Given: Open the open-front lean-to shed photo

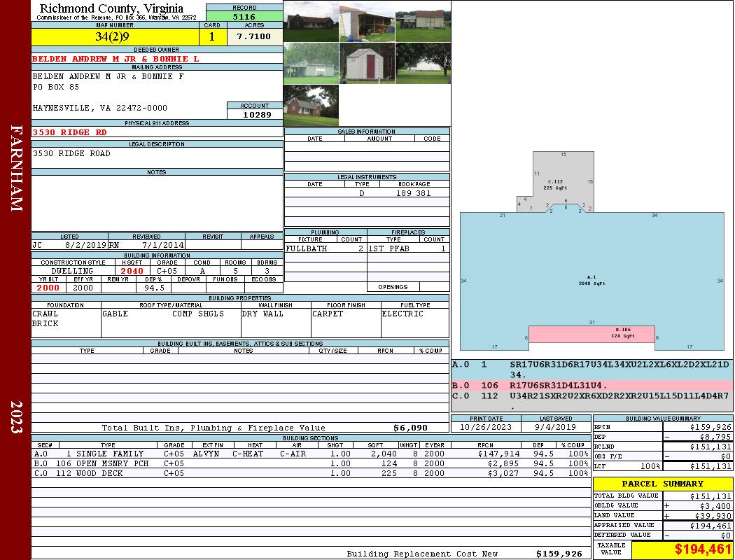Looking at the screenshot, I should click(x=367, y=22).
